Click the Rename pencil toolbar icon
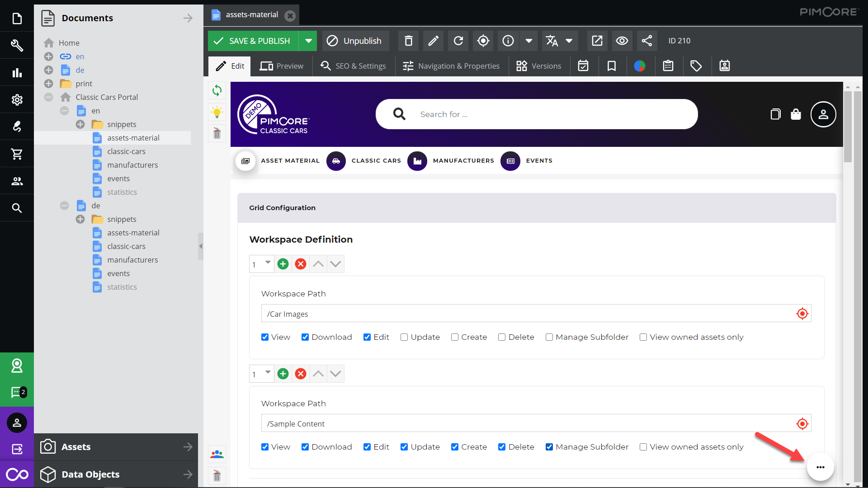 (x=433, y=41)
